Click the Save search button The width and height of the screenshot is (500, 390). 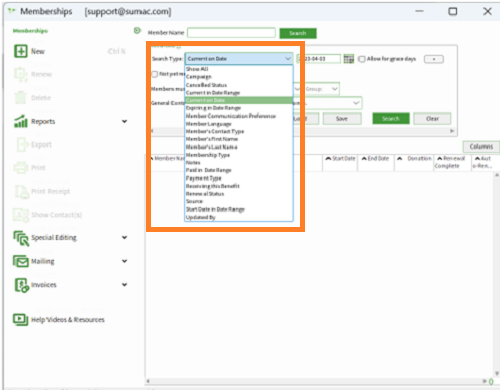pos(342,119)
